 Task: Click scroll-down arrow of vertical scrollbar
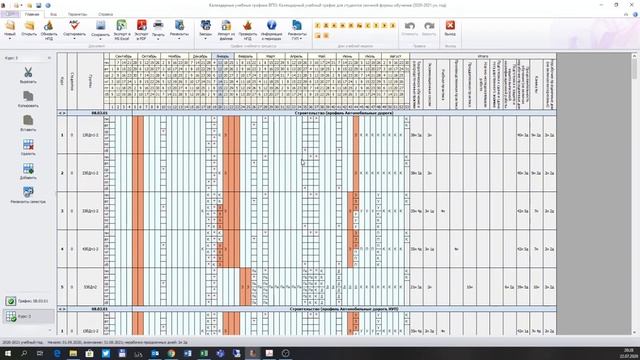click(x=634, y=333)
